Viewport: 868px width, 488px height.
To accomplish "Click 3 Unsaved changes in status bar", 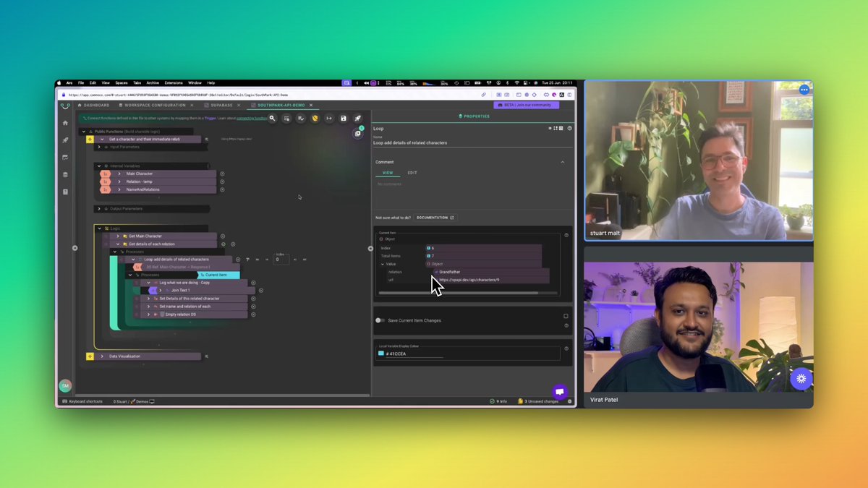I will click(x=539, y=401).
